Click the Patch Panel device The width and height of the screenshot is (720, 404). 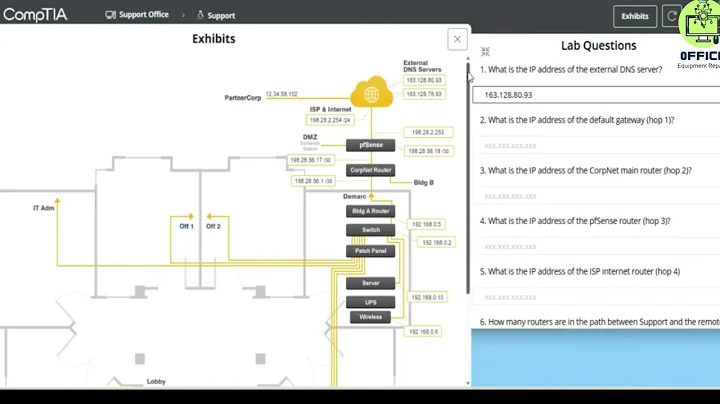pyautogui.click(x=371, y=251)
